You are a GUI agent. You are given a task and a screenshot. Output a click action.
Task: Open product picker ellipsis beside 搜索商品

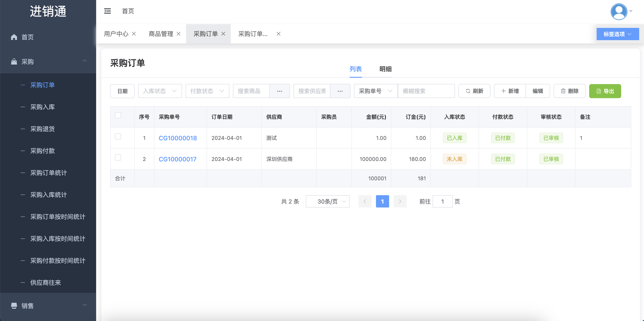pos(280,91)
